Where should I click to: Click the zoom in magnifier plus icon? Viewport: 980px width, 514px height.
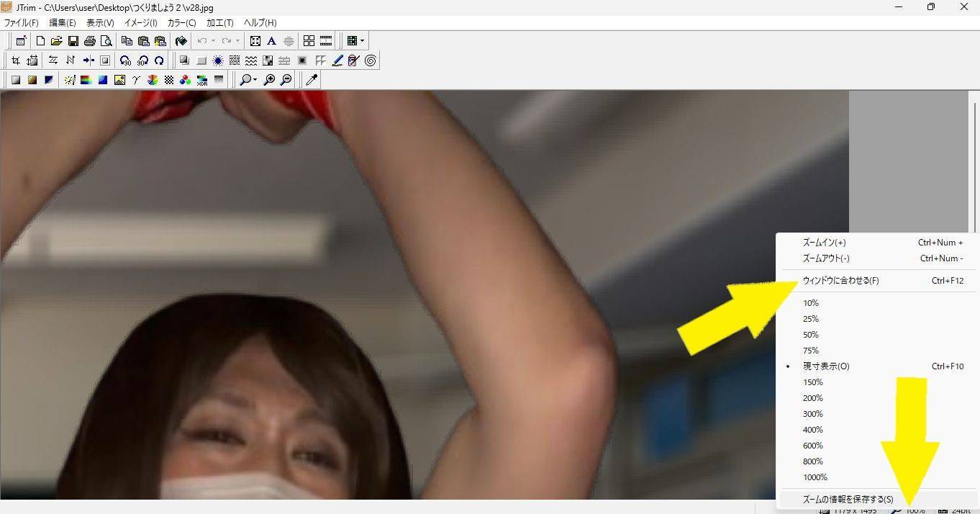tap(269, 80)
